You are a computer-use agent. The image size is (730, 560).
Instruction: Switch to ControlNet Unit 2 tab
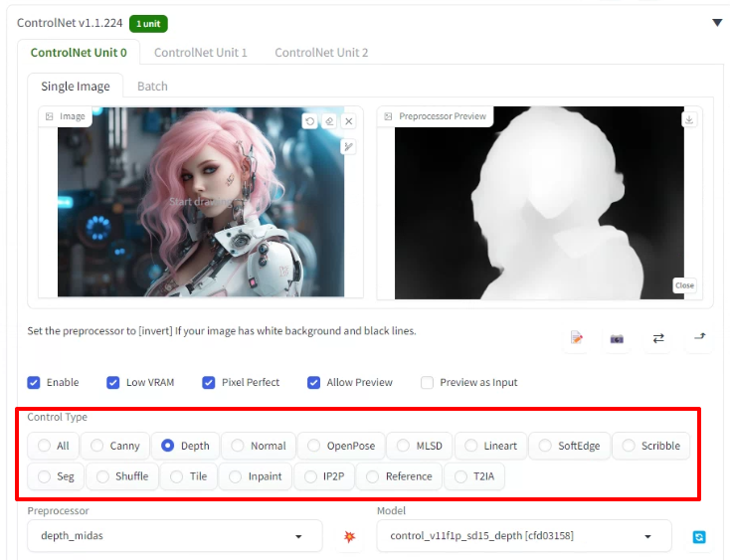tap(321, 53)
